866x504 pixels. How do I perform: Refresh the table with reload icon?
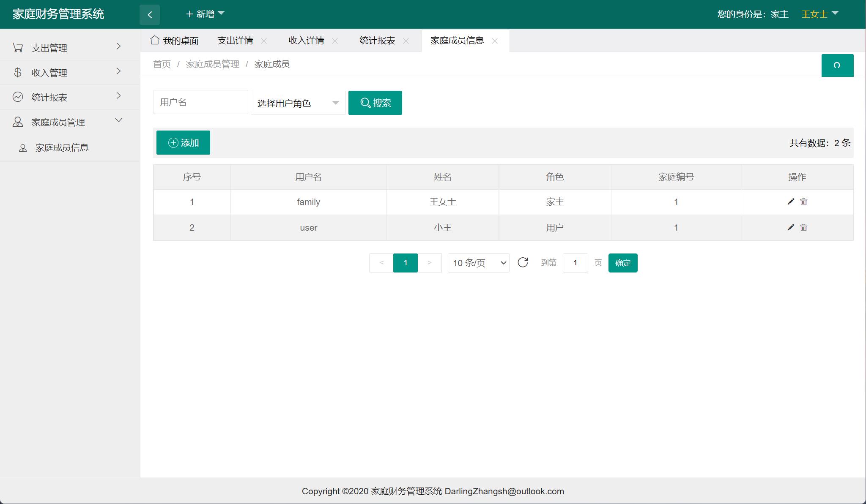pyautogui.click(x=523, y=262)
